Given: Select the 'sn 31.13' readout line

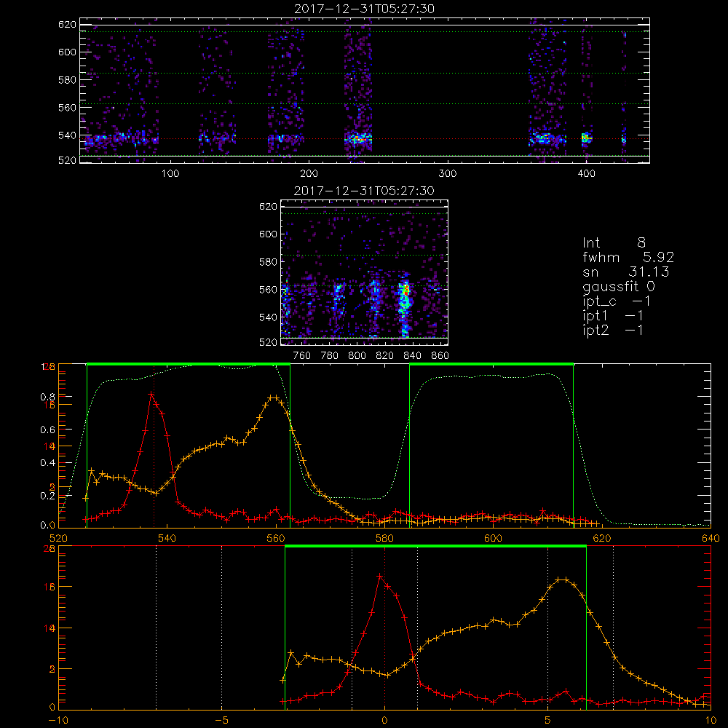Looking at the screenshot, I should [626, 272].
